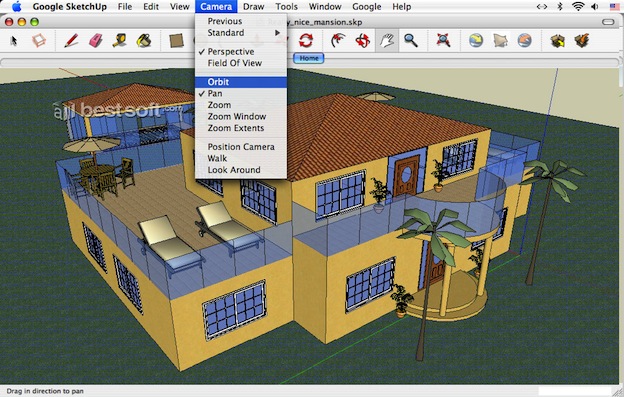
Task: Click the sync arrows menu bar icon
Action: pyautogui.click(x=542, y=6)
